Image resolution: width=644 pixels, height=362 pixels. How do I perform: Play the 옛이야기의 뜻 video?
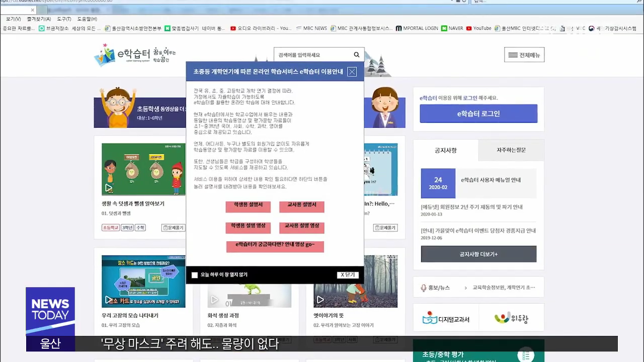click(x=320, y=300)
